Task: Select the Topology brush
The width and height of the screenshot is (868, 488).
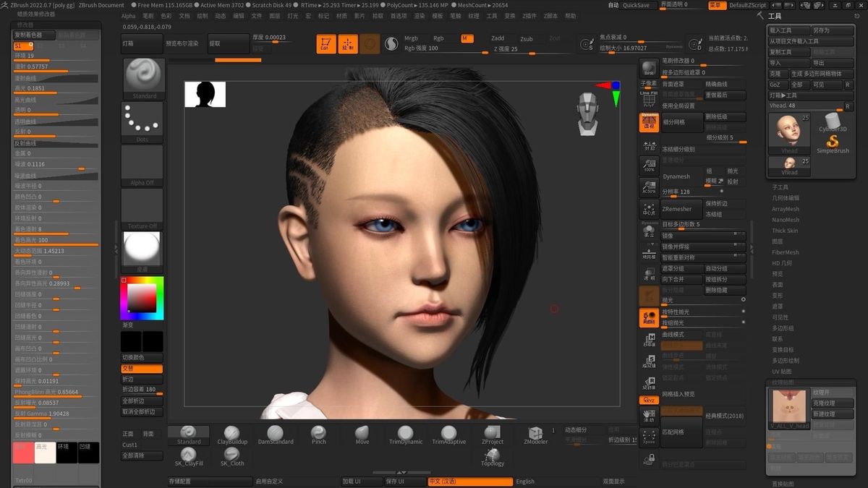Action: click(493, 457)
